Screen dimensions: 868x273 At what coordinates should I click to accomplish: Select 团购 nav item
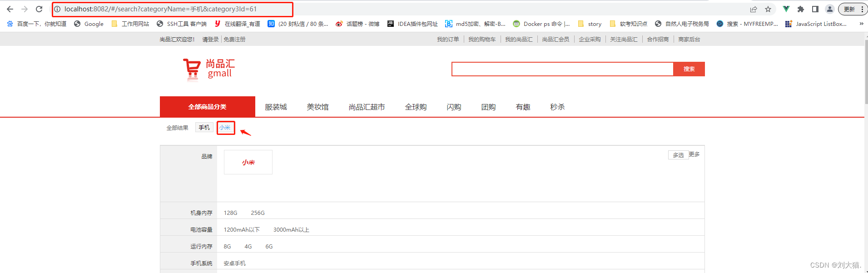pos(488,107)
